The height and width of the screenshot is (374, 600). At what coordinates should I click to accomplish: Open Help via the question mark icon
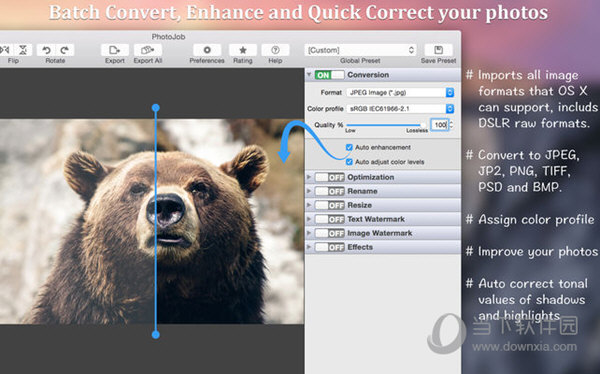click(x=275, y=50)
